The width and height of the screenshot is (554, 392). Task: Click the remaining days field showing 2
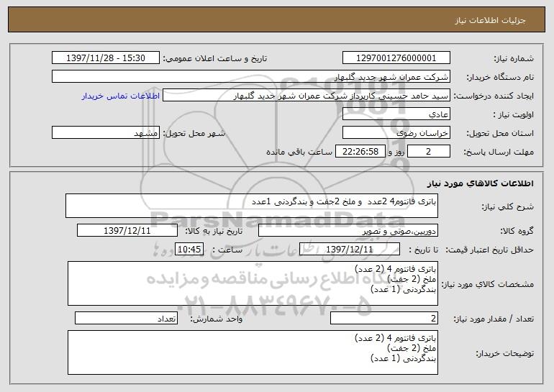[429, 152]
